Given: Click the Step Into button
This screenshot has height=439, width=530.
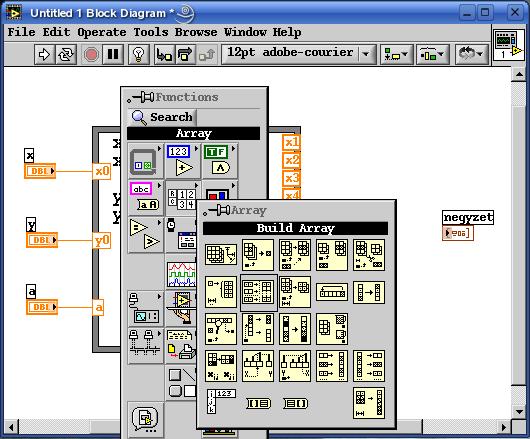Looking at the screenshot, I should [x=165, y=54].
